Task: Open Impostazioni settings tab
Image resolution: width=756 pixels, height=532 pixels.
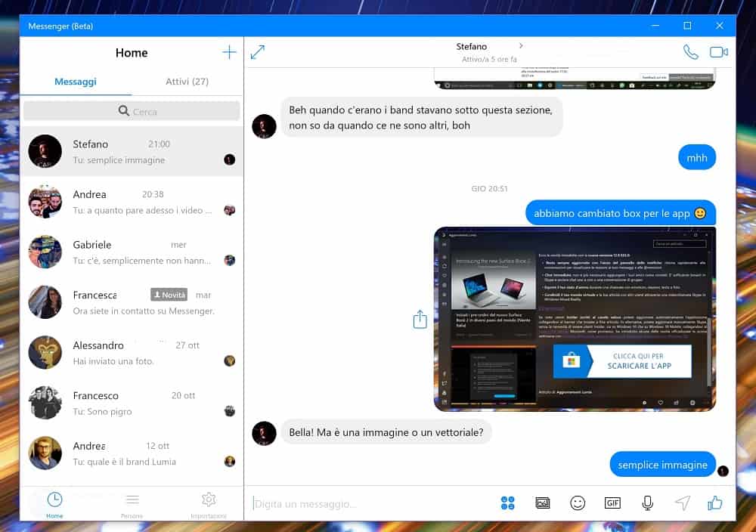Action: 209,505
